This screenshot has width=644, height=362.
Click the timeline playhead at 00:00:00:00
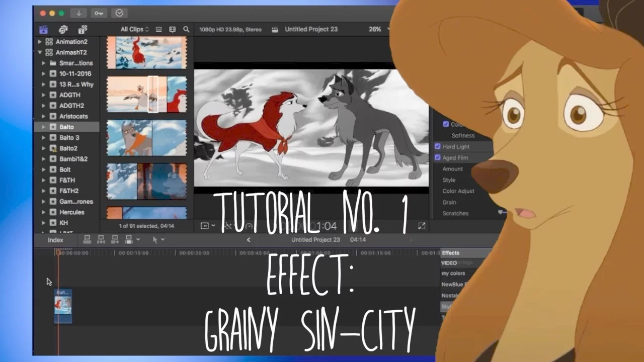click(58, 252)
